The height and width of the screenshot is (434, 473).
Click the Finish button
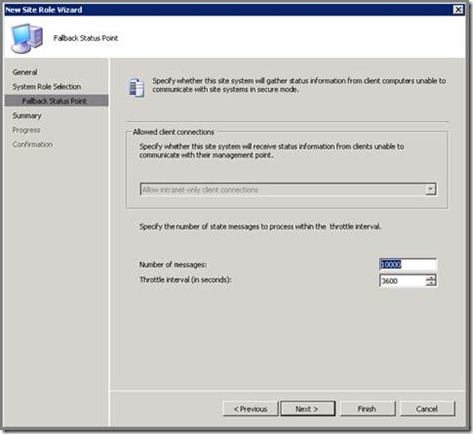[367, 409]
